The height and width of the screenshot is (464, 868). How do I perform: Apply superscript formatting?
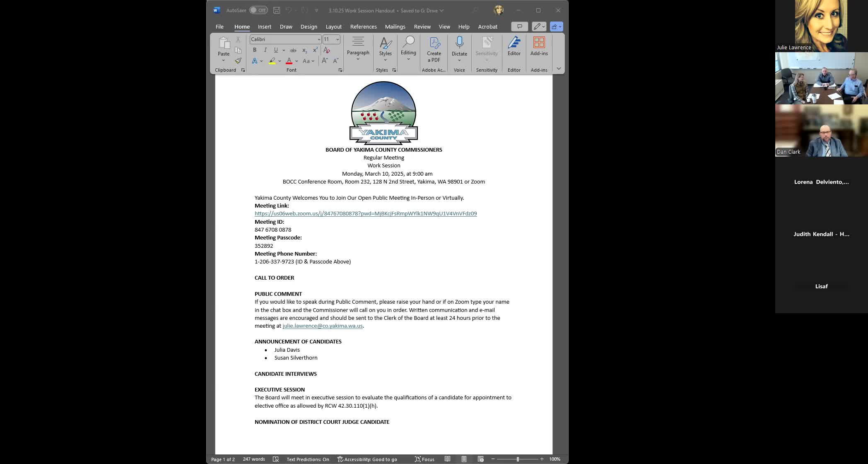[315, 50]
